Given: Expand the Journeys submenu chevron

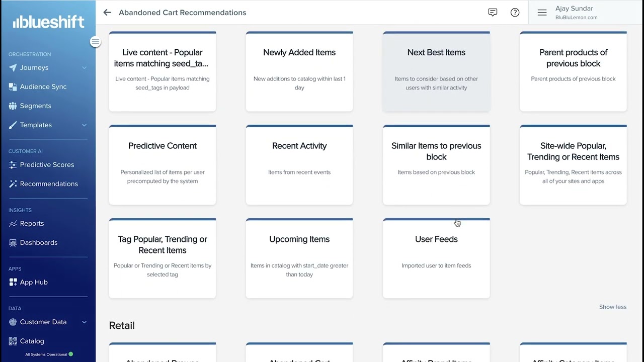Looking at the screenshot, I should (84, 67).
